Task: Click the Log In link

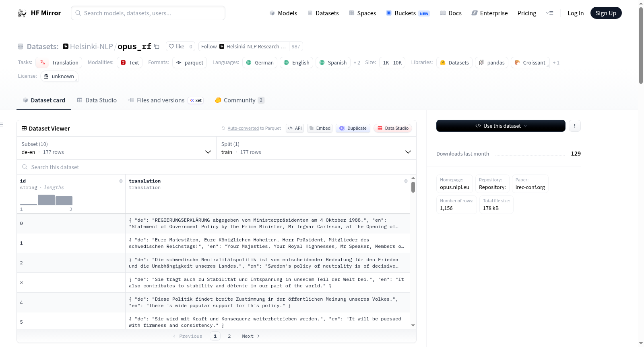Action: tap(576, 13)
